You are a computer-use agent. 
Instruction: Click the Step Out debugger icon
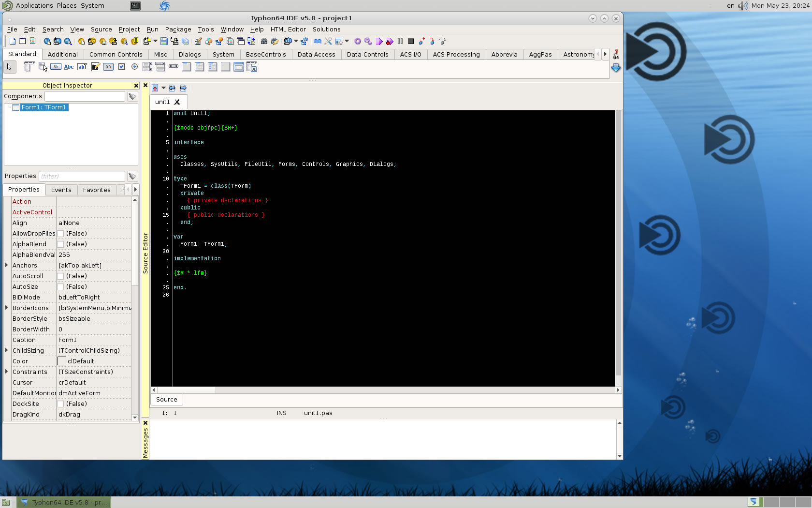tap(443, 41)
